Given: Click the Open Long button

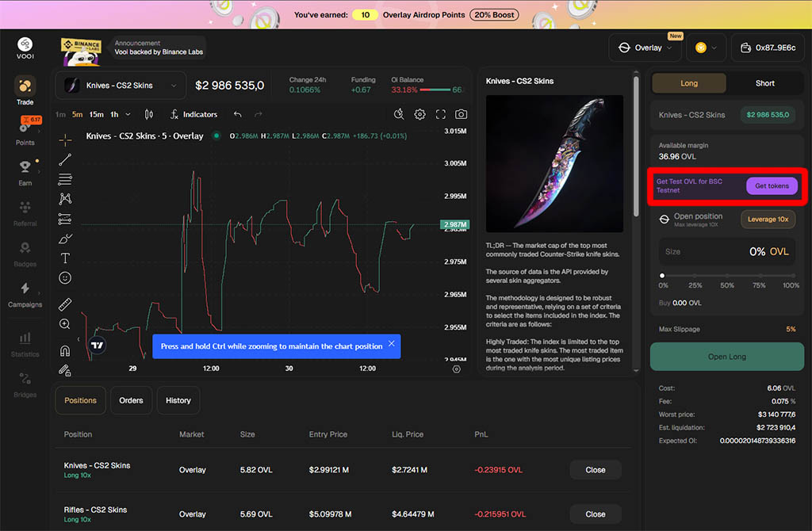Looking at the screenshot, I should pos(726,357).
